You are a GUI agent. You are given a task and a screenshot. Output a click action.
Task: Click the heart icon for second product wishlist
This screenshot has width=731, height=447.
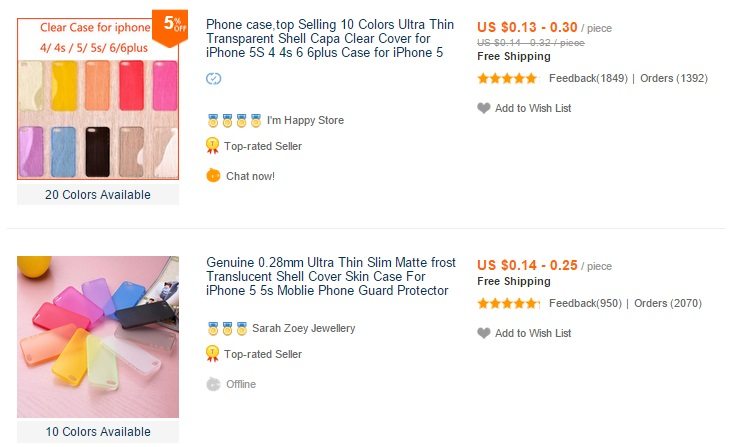coord(484,333)
